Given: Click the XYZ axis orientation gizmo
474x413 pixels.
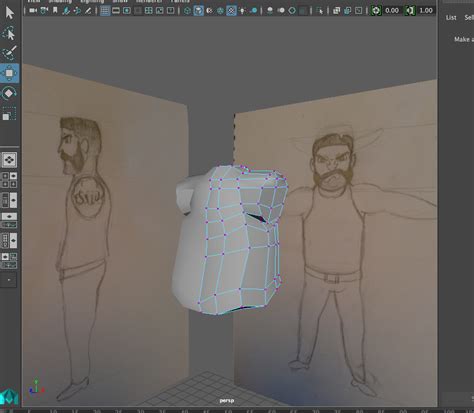Looking at the screenshot, I should (x=36, y=387).
